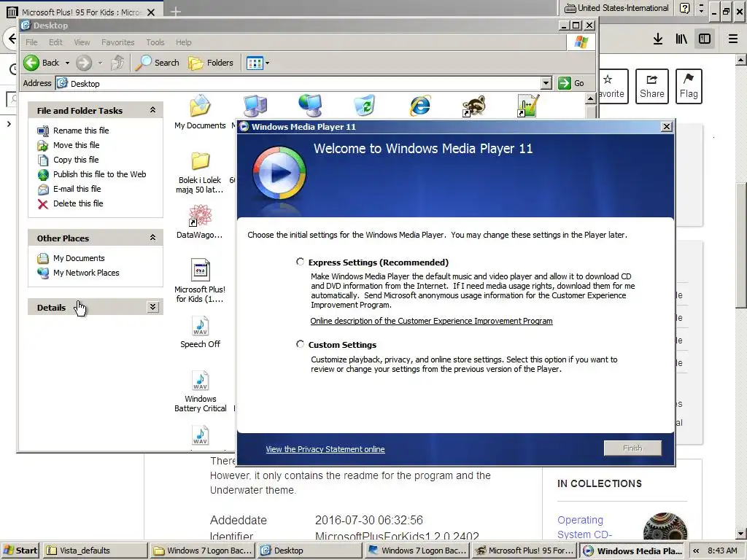Click View the Privacy Statement online
The image size is (747, 560).
(325, 449)
